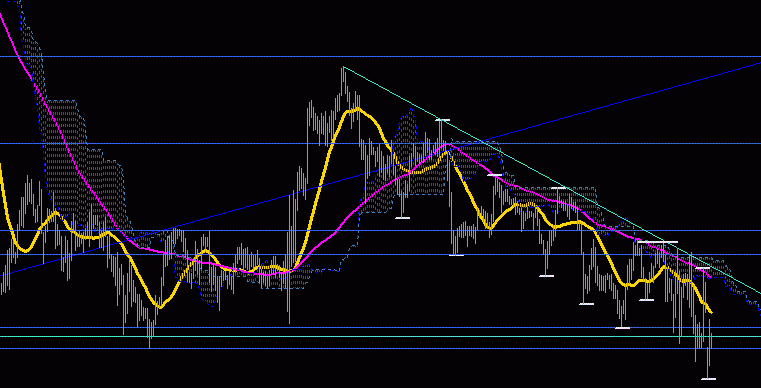Select the cyan horizontal line near the bottom
The width and height of the screenshot is (761, 388).
380,337
